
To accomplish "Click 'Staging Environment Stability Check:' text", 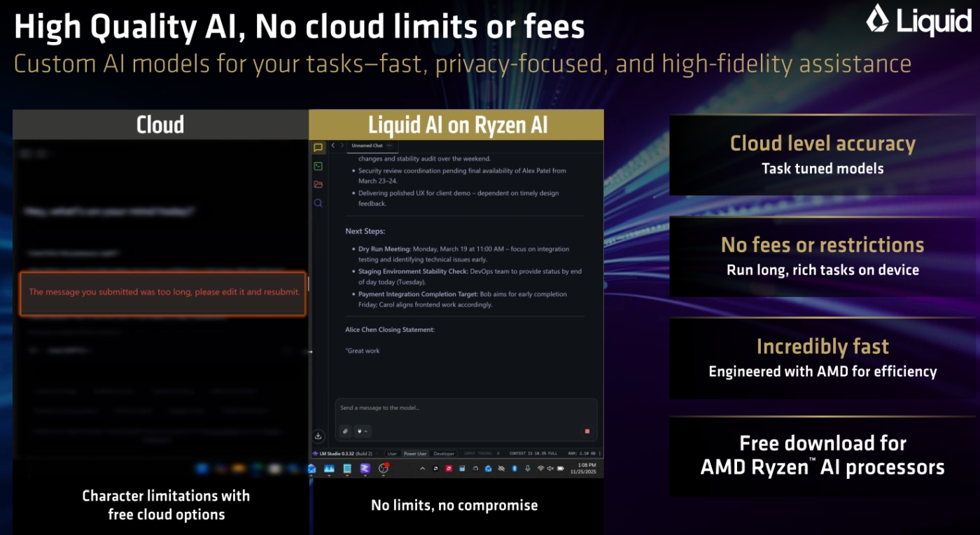I will [x=413, y=271].
